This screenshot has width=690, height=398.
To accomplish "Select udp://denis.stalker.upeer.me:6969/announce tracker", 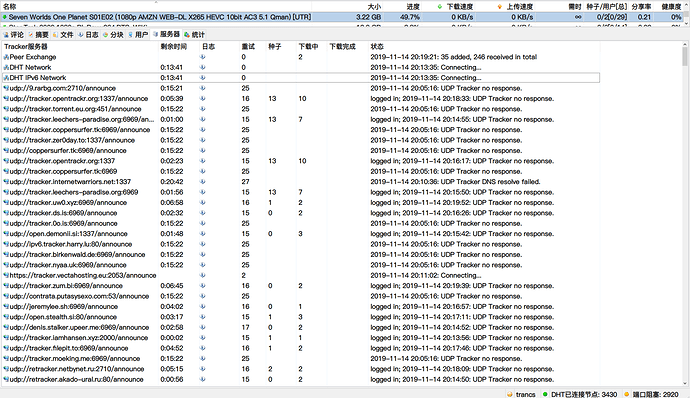I will tap(79, 328).
